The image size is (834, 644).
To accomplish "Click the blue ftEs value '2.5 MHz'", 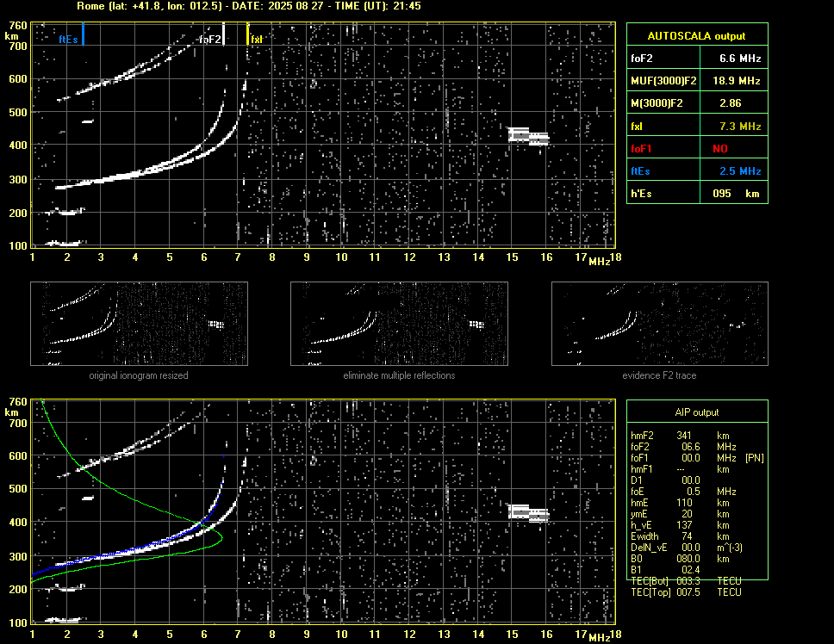I will click(x=740, y=171).
